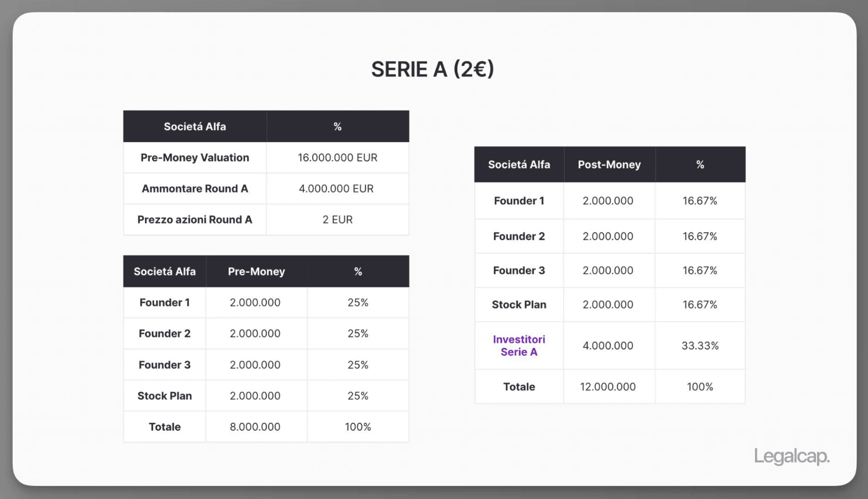The width and height of the screenshot is (868, 499).
Task: Select the '4.000.000 EUR' amount cell
Action: tap(336, 189)
